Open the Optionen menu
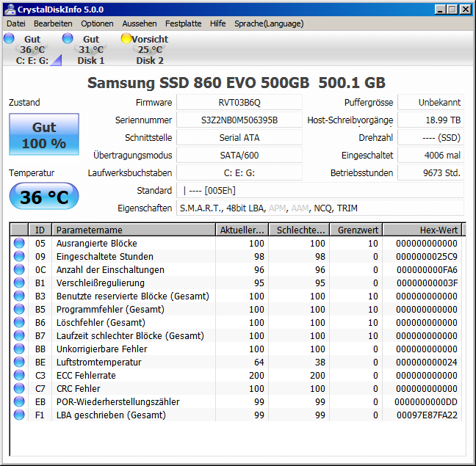476x466 pixels. click(x=97, y=23)
